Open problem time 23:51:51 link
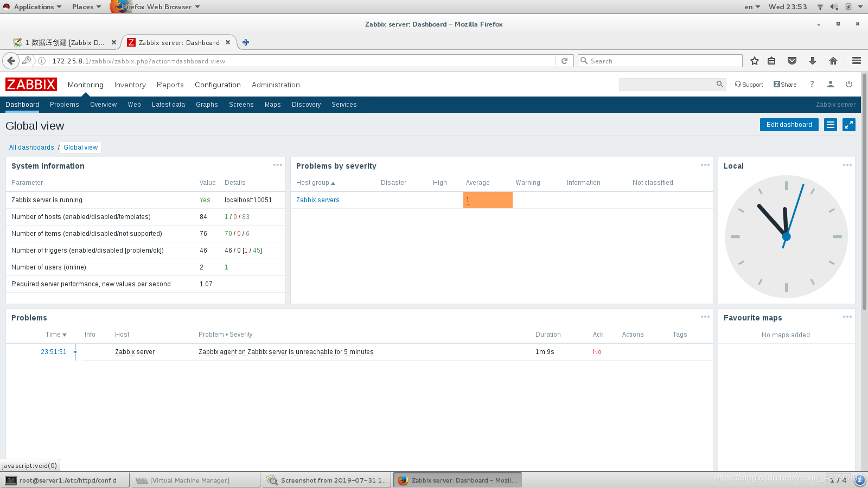The image size is (868, 488). [x=54, y=352]
